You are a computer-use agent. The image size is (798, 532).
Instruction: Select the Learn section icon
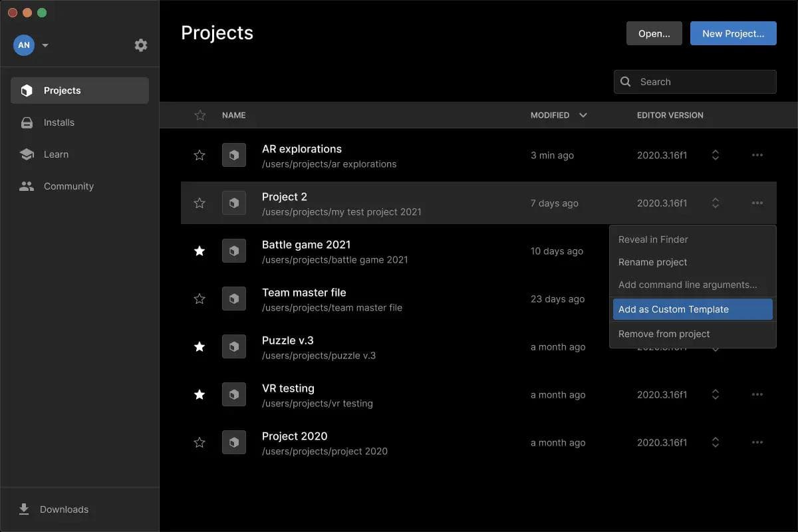[x=26, y=154]
